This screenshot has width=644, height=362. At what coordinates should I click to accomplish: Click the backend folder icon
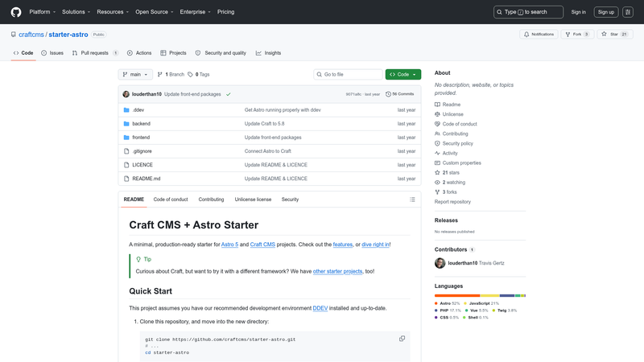coord(126,124)
